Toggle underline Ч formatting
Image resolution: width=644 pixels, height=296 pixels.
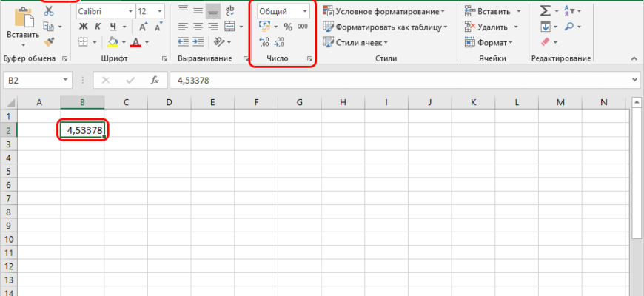point(113,27)
